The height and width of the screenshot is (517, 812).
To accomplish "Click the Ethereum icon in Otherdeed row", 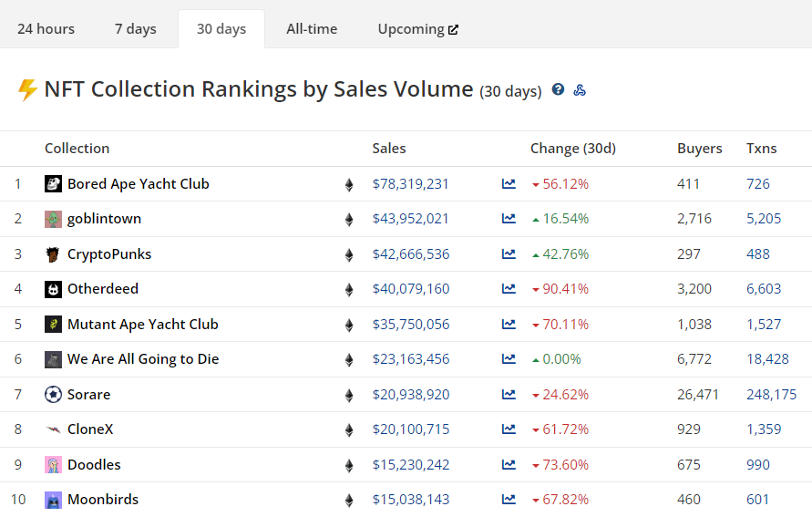I will (x=348, y=290).
